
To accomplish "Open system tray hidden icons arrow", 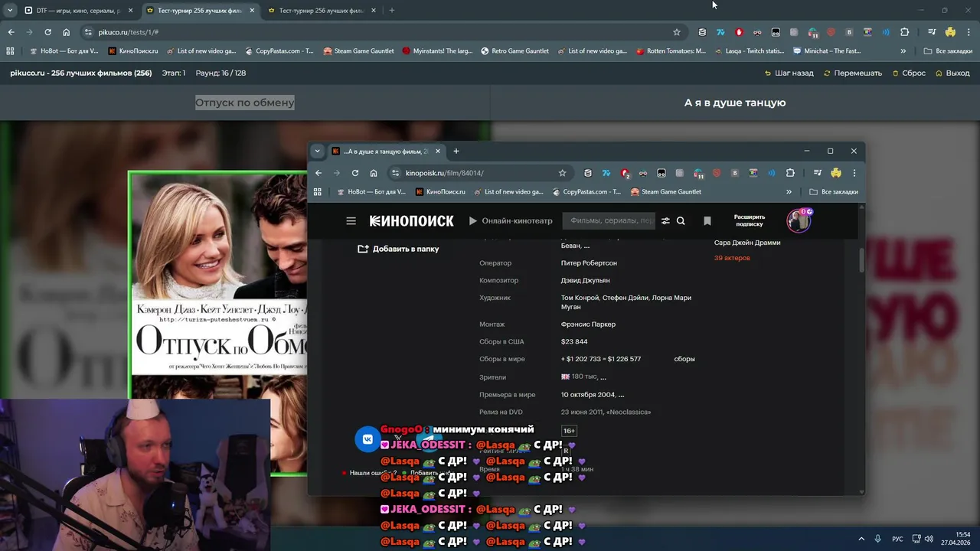I will tap(861, 539).
